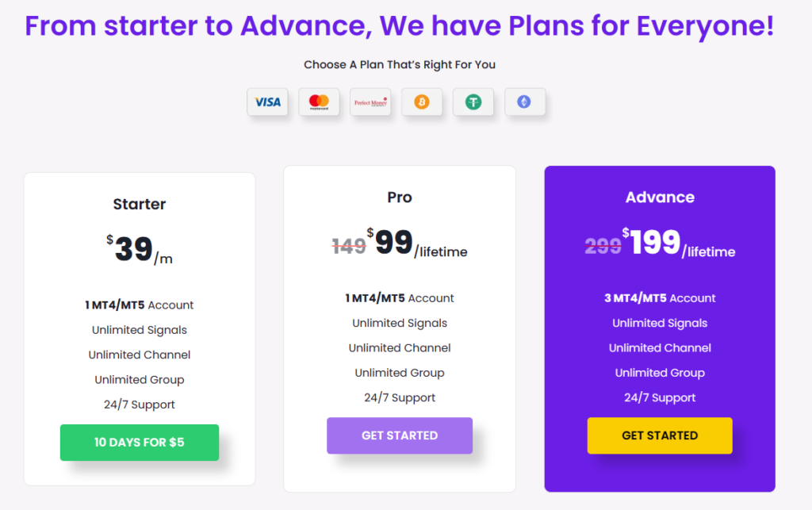Click the crossed-out 149 price

tap(349, 247)
